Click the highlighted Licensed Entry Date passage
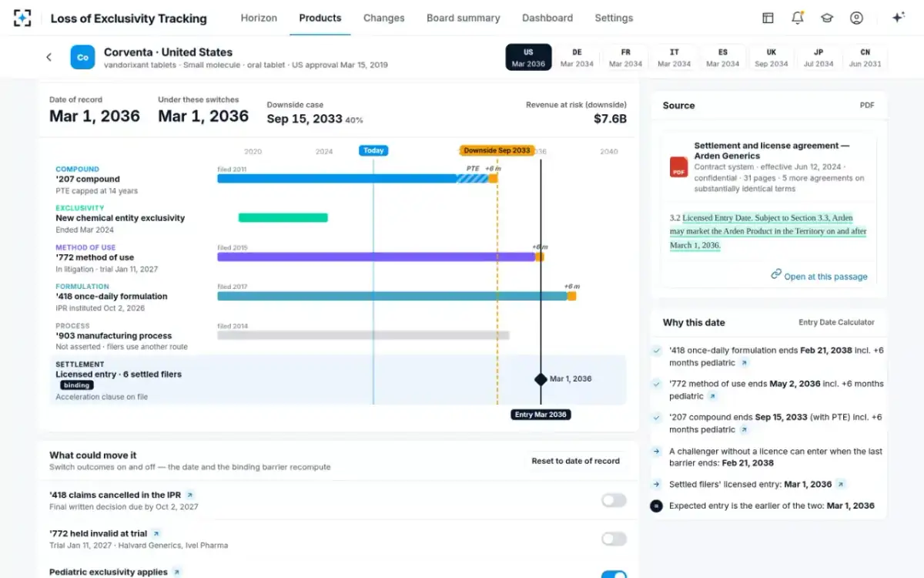924x578 pixels. click(768, 231)
